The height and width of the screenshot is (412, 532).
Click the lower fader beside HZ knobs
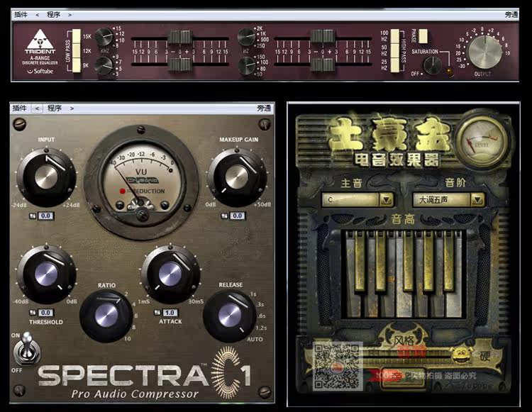click(322, 65)
